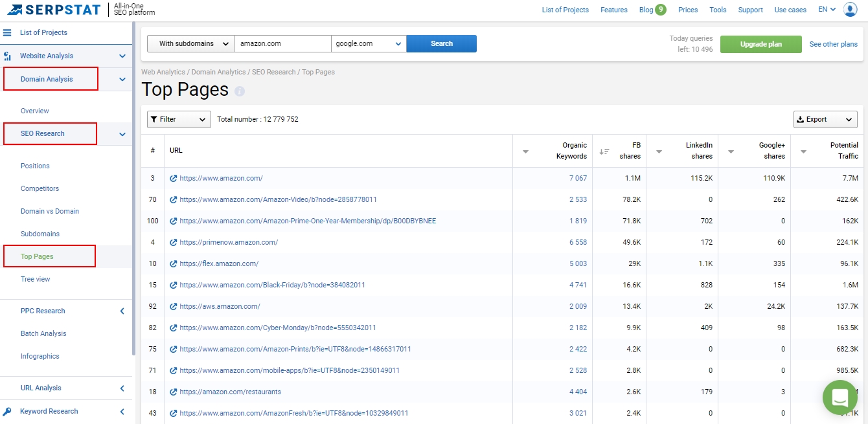The height and width of the screenshot is (424, 868).
Task: Click the Keyword Research key icon in sidebar
Action: coord(7,412)
